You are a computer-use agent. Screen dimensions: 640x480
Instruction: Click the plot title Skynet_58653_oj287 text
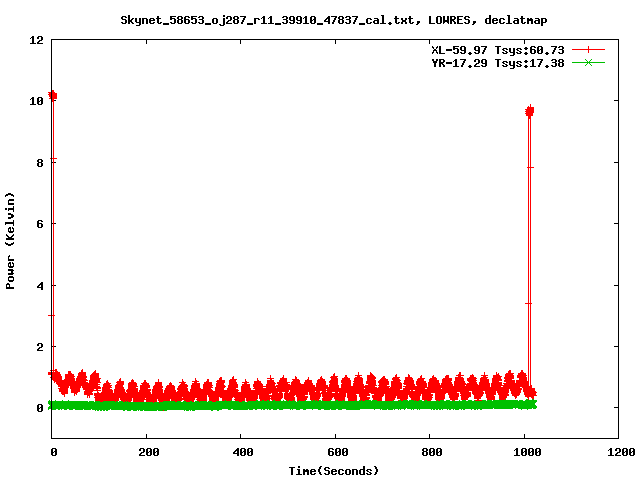333,20
